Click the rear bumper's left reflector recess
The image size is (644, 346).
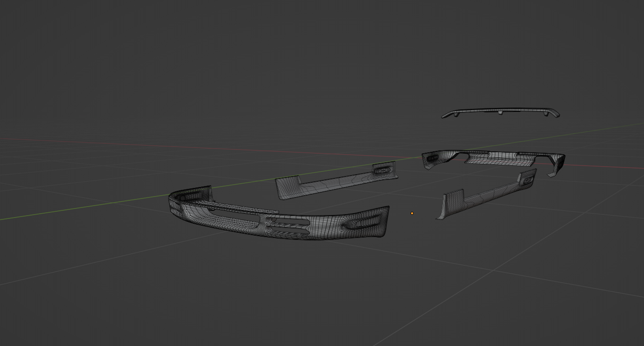pyautogui.click(x=433, y=158)
